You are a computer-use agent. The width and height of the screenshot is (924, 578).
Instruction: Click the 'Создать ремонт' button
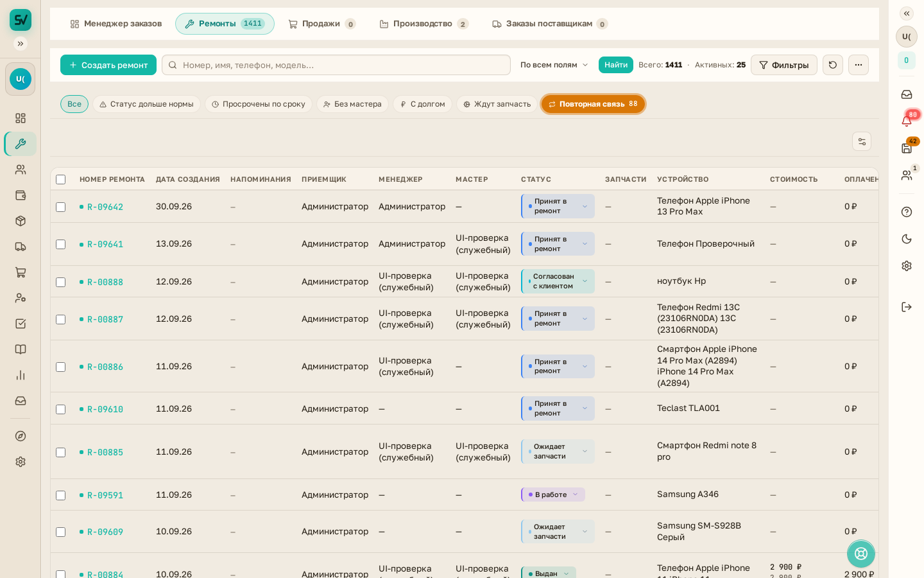(108, 65)
